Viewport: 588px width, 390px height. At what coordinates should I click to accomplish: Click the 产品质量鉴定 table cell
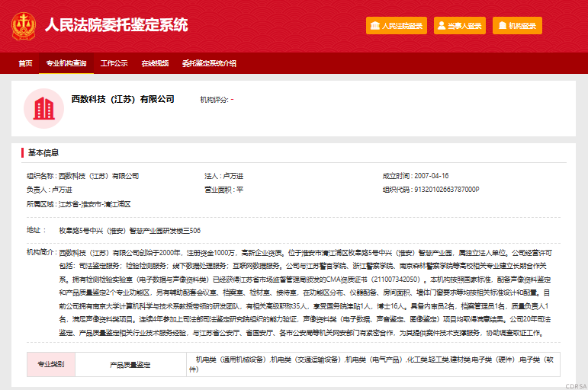click(x=130, y=364)
